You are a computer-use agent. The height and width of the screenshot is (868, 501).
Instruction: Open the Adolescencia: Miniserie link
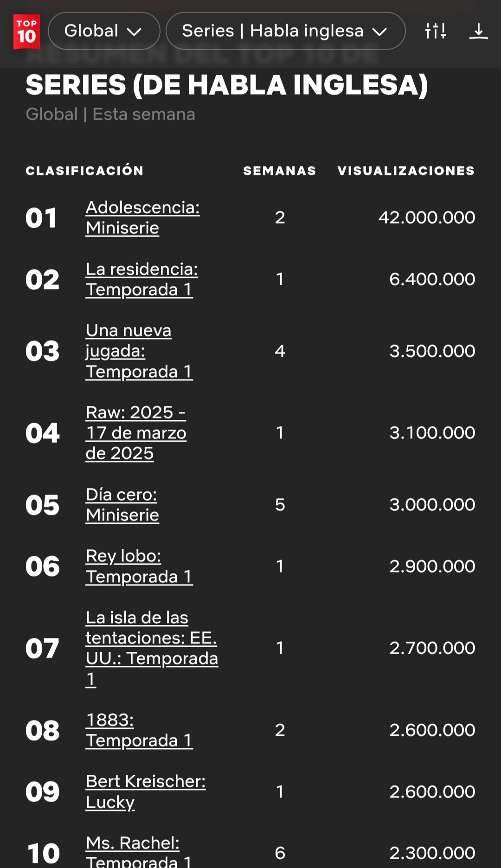(x=142, y=218)
